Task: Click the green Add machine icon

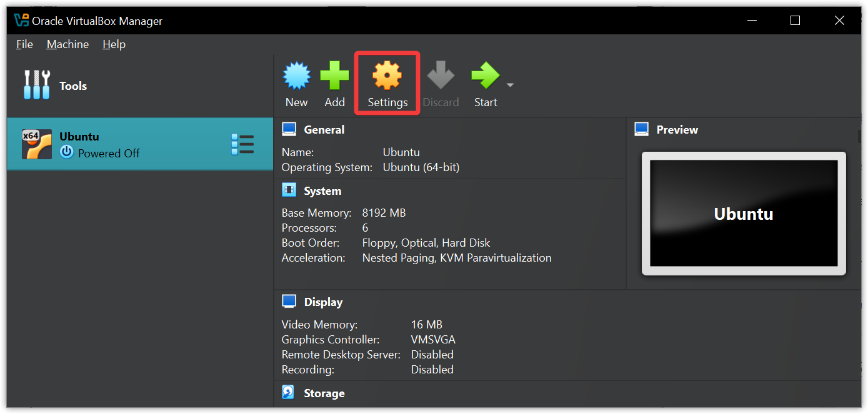Action: (334, 76)
